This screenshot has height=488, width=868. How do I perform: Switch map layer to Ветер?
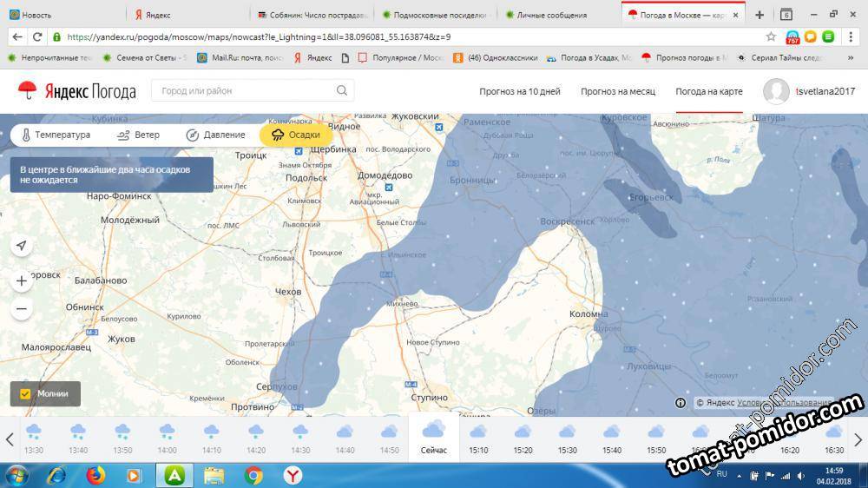pyautogui.click(x=138, y=135)
